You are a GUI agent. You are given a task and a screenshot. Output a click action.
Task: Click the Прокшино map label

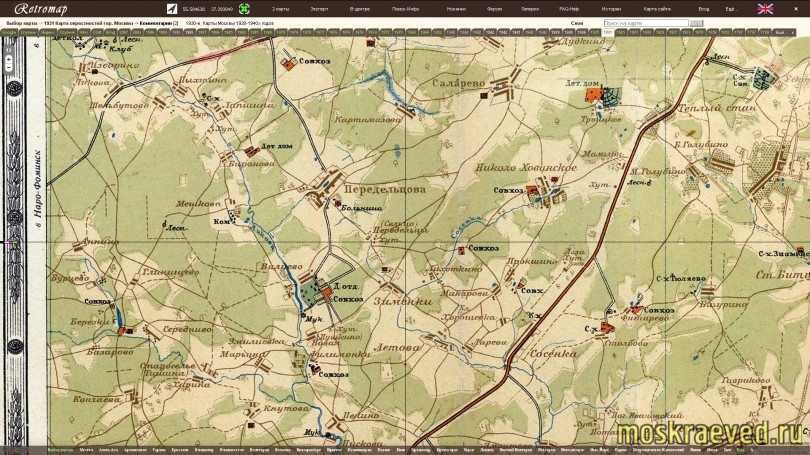[532, 261]
